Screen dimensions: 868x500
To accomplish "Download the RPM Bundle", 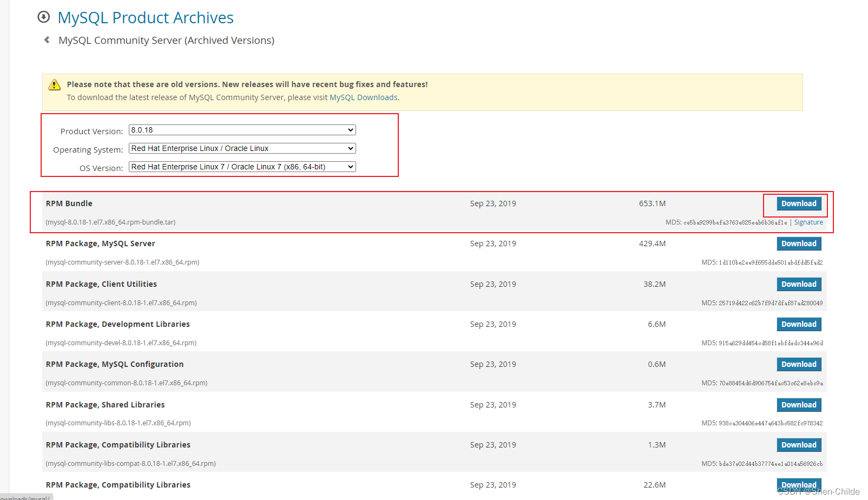I will click(x=799, y=203).
